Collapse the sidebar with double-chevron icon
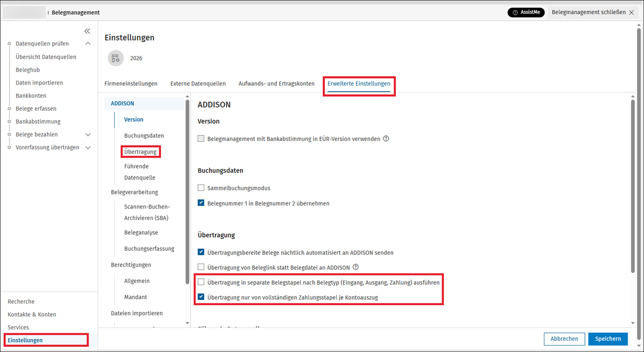 click(87, 31)
